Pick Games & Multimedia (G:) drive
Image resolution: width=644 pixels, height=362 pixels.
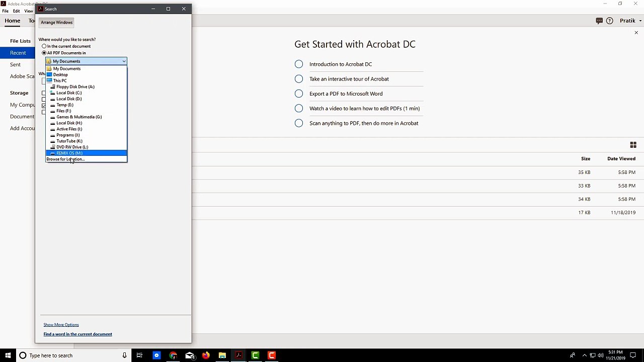click(x=86, y=117)
